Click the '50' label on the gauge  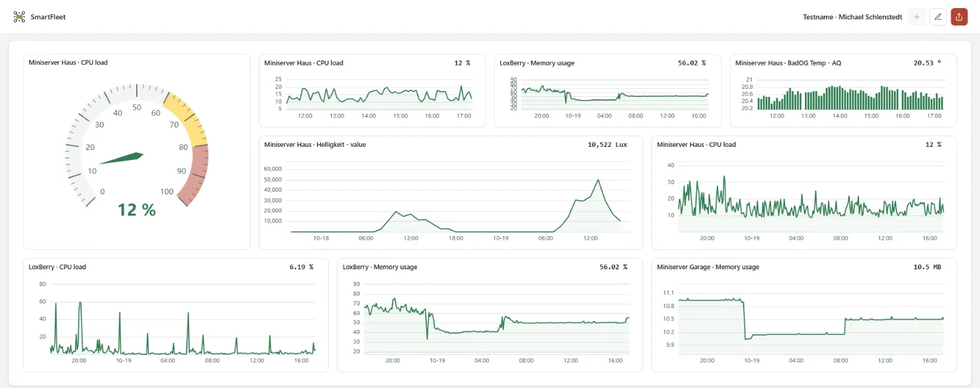click(137, 107)
